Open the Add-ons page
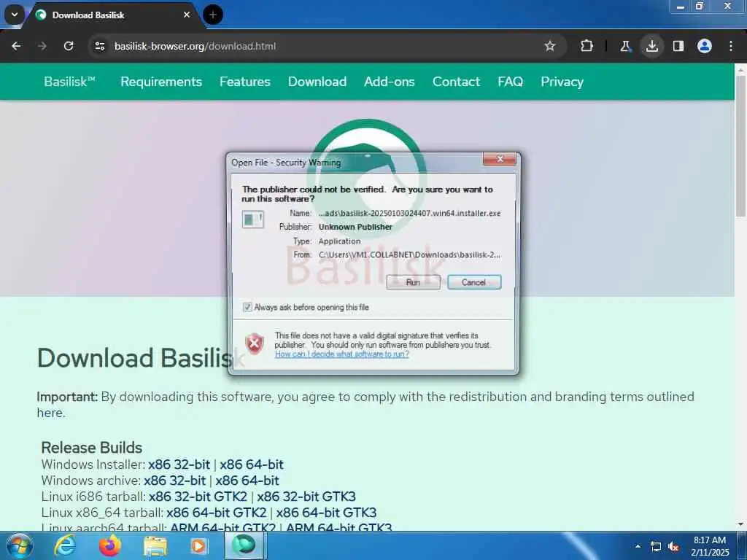Viewport: 747px width, 560px height. (x=390, y=82)
